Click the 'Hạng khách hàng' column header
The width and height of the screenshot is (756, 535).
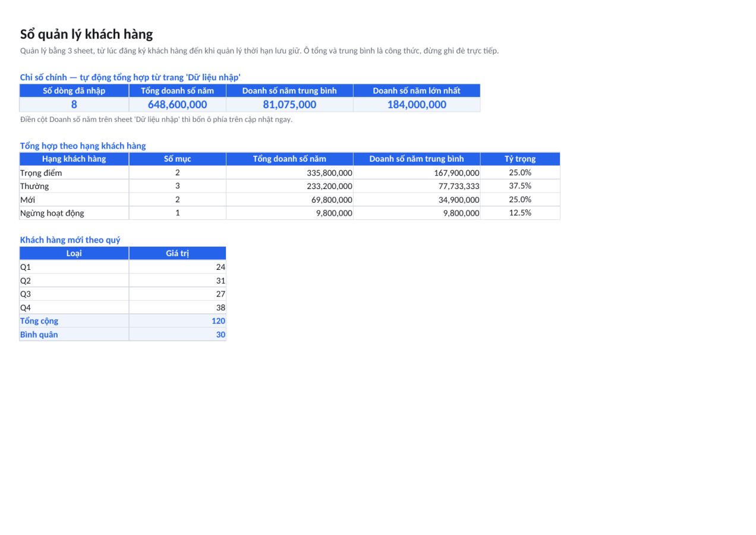(x=74, y=159)
